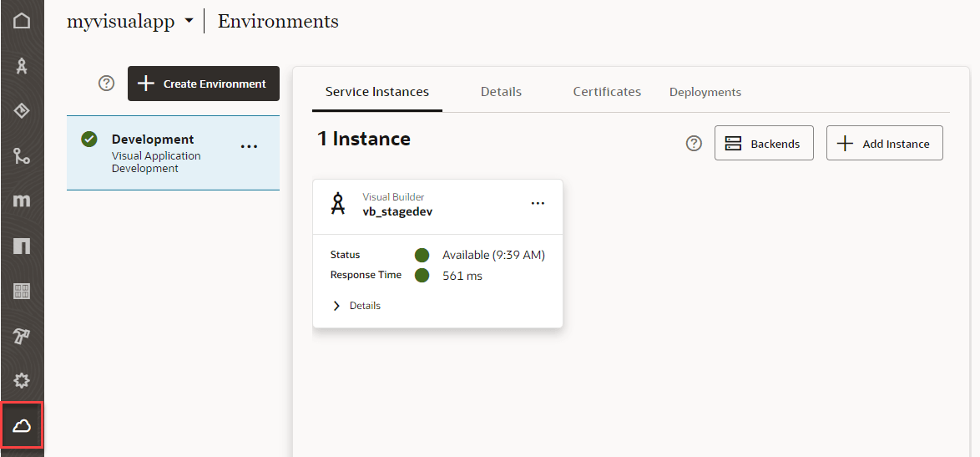Open Project Administration gear icon
980x457 pixels.
coord(22,381)
